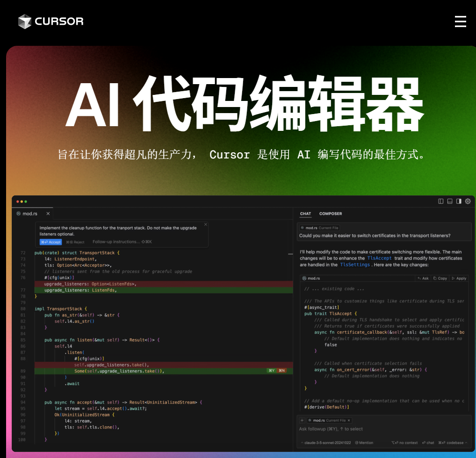The image size is (476, 458).
Task: Toggle the left sidebar layout icon
Action: pyautogui.click(x=441, y=201)
